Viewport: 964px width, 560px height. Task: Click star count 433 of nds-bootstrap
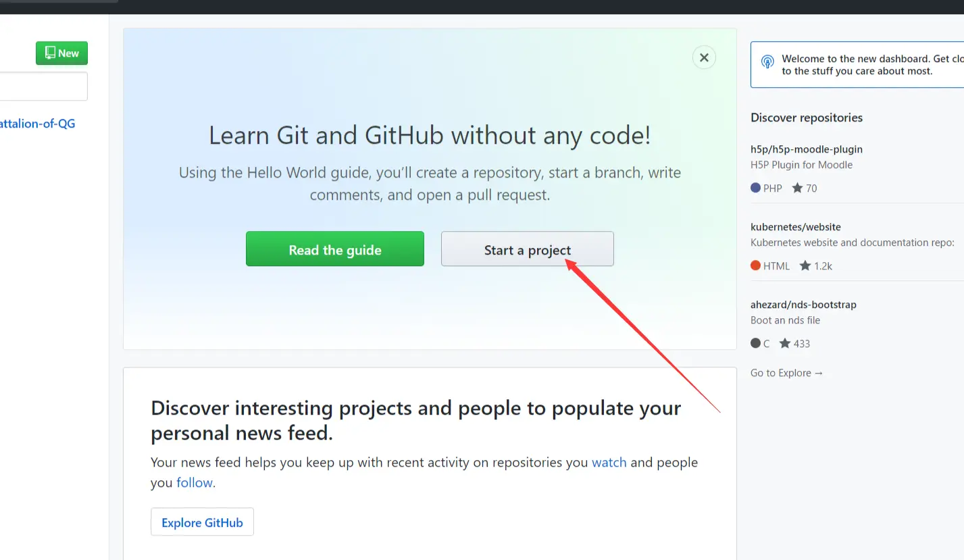[794, 344]
